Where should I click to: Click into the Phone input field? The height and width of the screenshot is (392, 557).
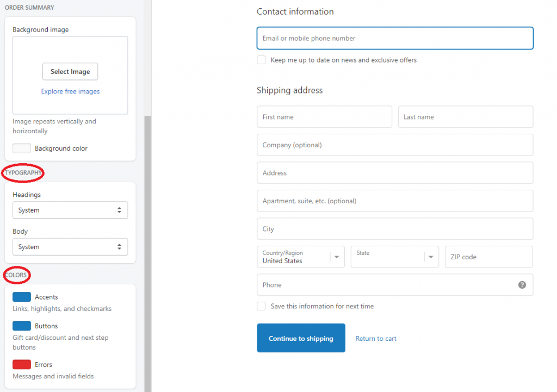(x=395, y=285)
